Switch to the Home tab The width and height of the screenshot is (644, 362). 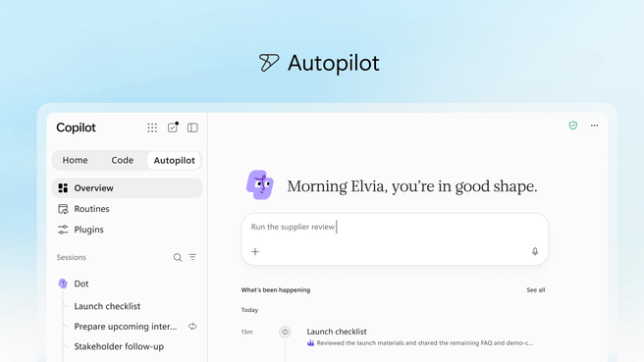(76, 160)
